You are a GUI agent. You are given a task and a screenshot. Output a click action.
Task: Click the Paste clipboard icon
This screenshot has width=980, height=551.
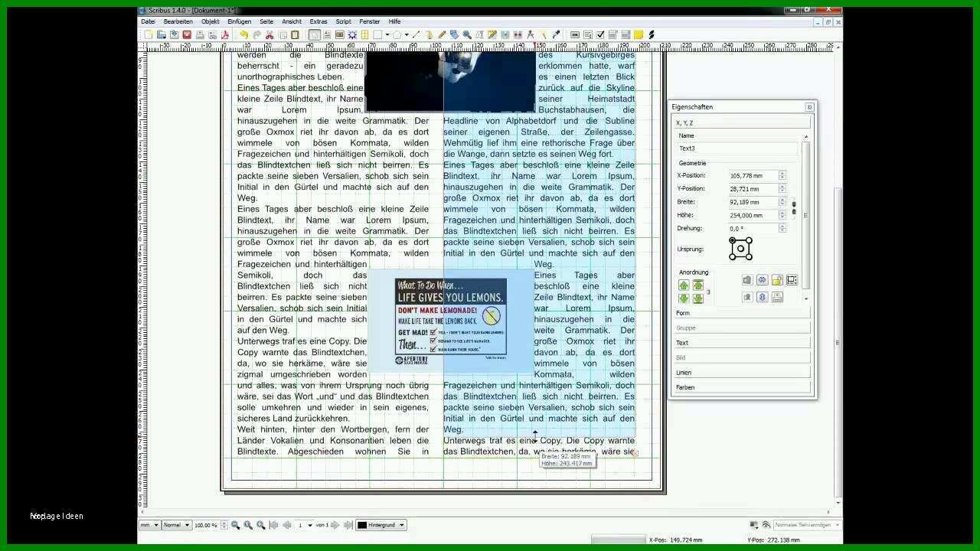coord(295,34)
